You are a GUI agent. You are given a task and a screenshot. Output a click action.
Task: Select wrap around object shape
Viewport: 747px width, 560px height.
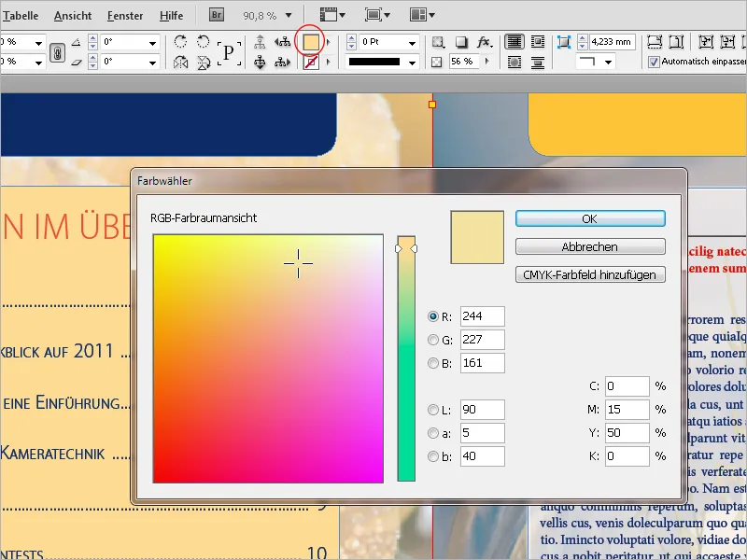click(x=514, y=62)
